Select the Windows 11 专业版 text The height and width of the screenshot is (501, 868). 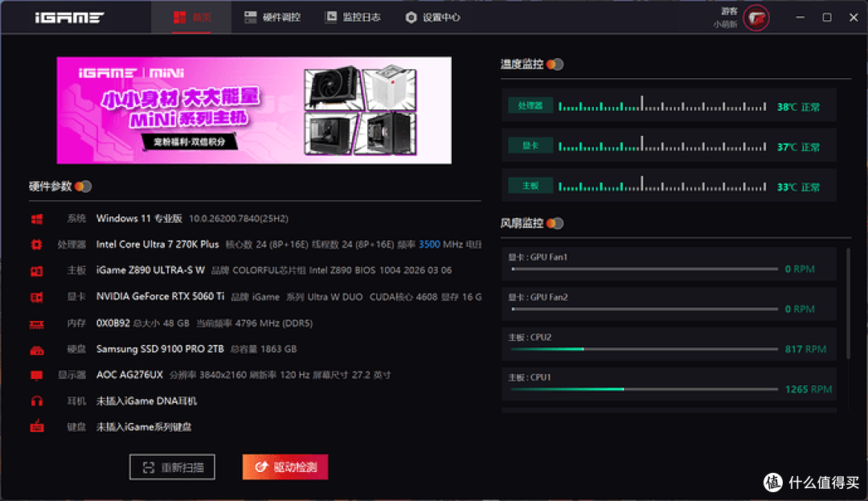(139, 218)
